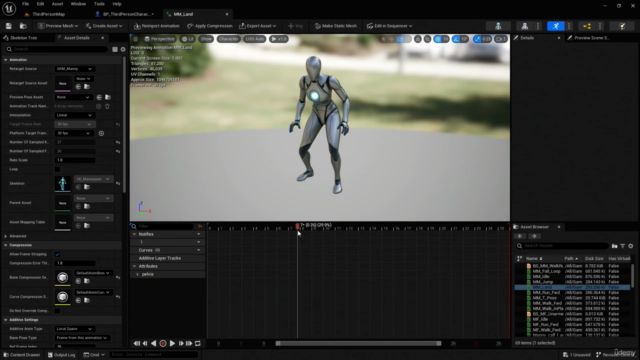Add element to Animation Track Names array

[98, 106]
